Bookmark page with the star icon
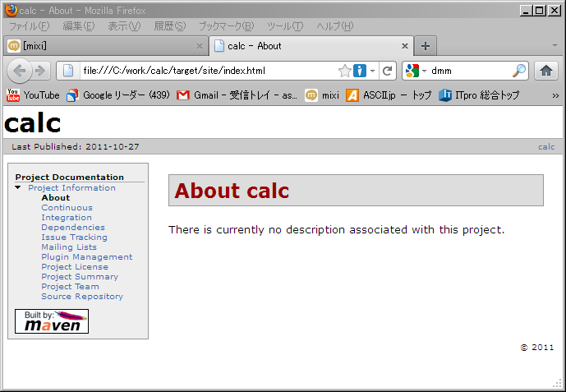Screen dimensions: 566x392 click(x=345, y=71)
